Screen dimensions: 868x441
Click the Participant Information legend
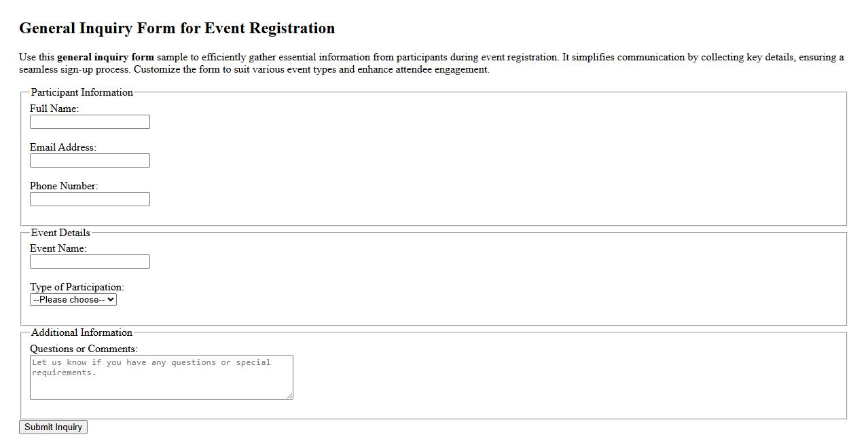tap(82, 92)
